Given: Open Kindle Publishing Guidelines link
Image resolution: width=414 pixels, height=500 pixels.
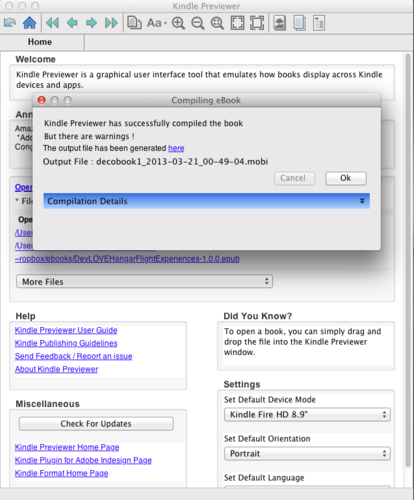Looking at the screenshot, I should point(66,343).
